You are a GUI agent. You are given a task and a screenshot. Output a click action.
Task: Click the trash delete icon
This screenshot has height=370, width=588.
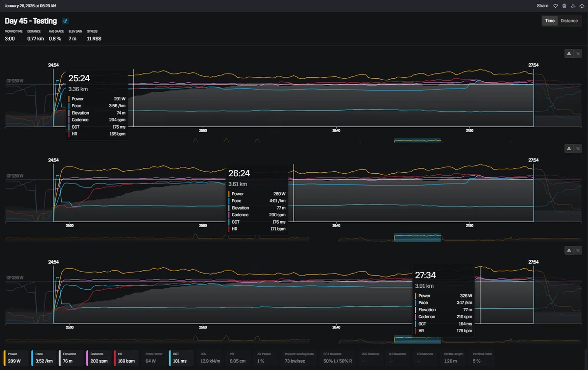(564, 6)
